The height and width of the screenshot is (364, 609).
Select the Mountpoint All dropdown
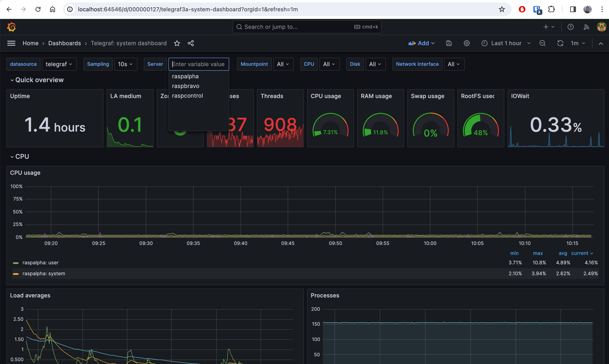click(283, 64)
